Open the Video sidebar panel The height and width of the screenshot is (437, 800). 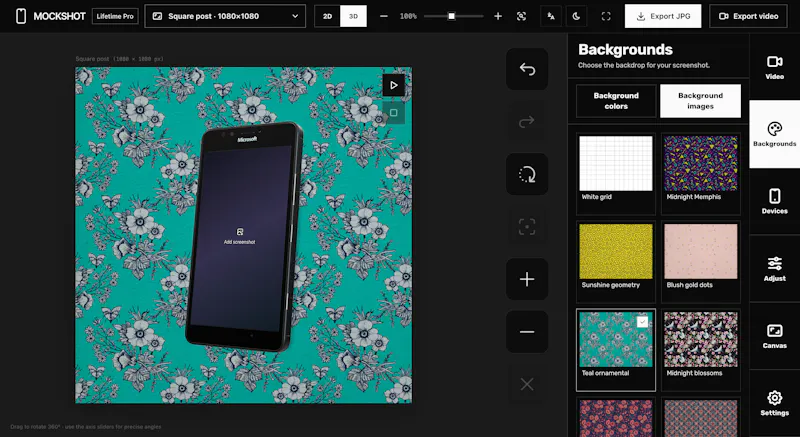pos(774,67)
